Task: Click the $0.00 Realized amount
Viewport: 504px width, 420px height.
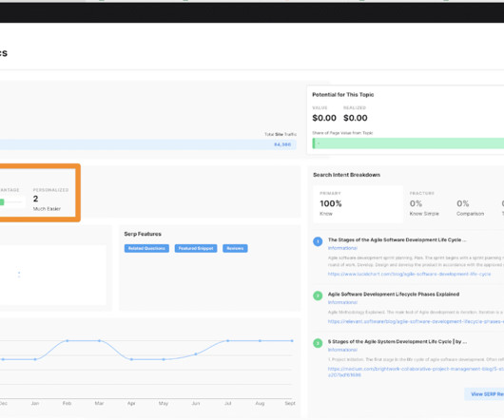Action: [x=356, y=118]
